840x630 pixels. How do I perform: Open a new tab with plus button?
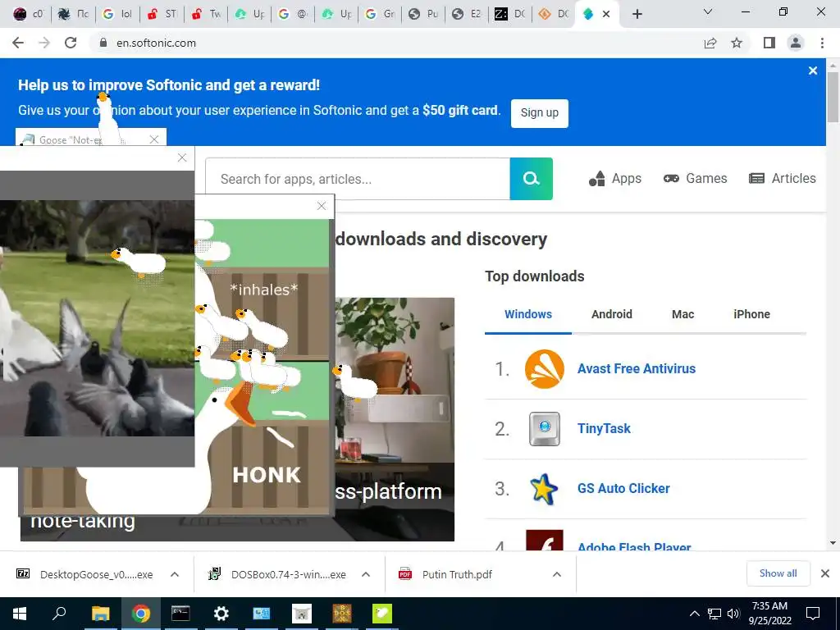click(637, 14)
